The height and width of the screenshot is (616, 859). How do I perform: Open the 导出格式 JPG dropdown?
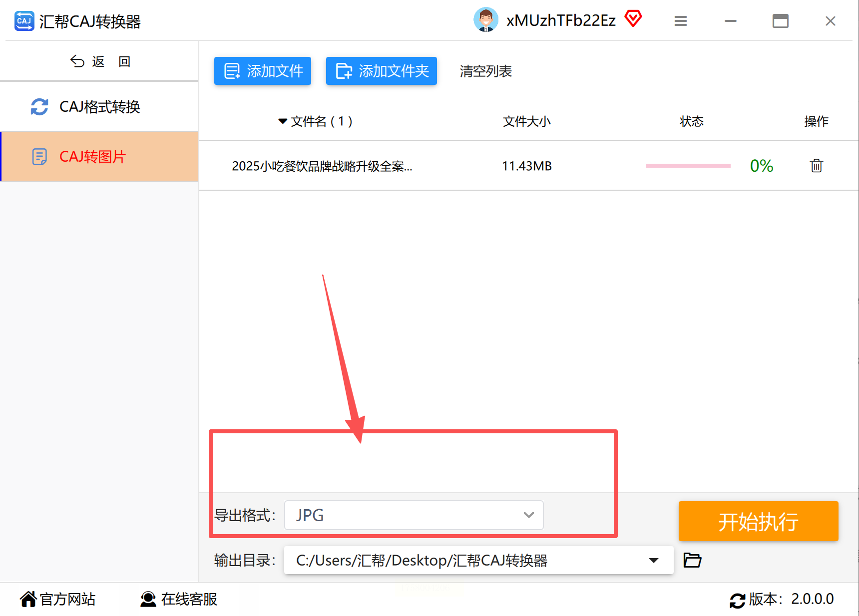pyautogui.click(x=414, y=515)
